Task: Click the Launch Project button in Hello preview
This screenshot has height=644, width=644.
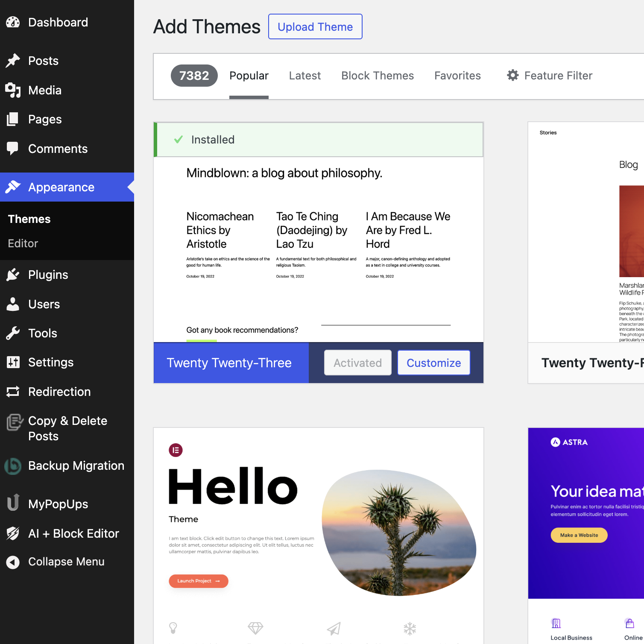Action: point(199,581)
